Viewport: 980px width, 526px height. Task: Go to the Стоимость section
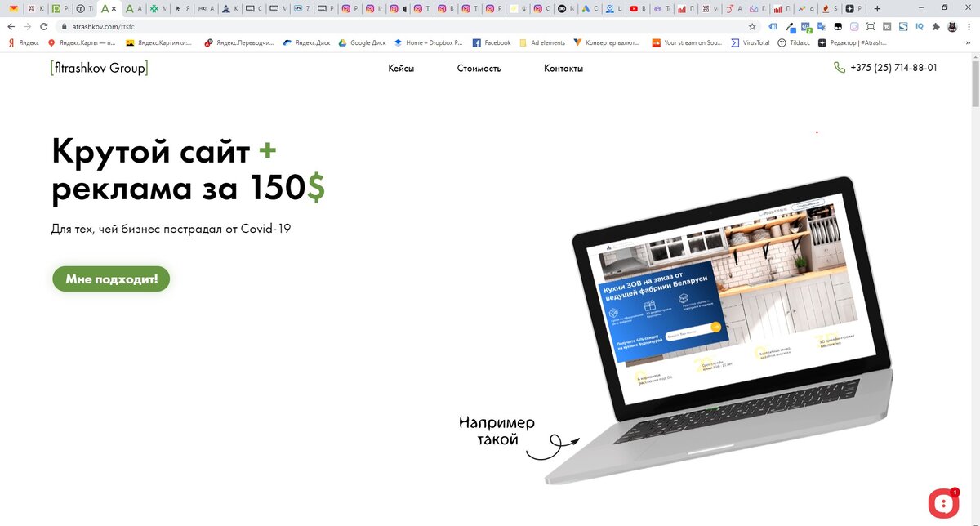click(x=479, y=69)
